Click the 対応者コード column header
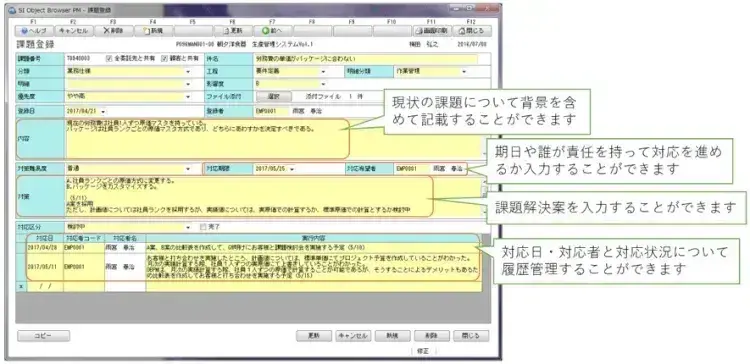Image resolution: width=750 pixels, height=364 pixels. pyautogui.click(x=84, y=238)
